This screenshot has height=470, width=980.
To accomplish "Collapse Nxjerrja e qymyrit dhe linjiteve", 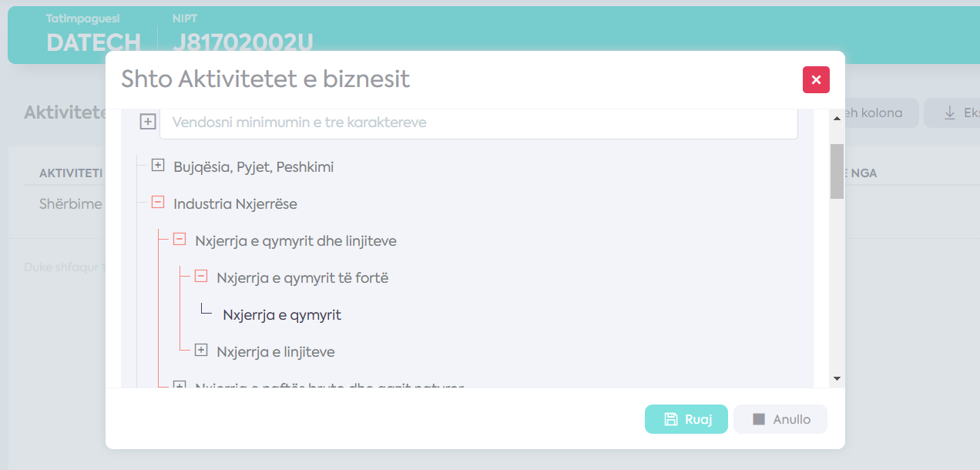I will click(x=180, y=240).
